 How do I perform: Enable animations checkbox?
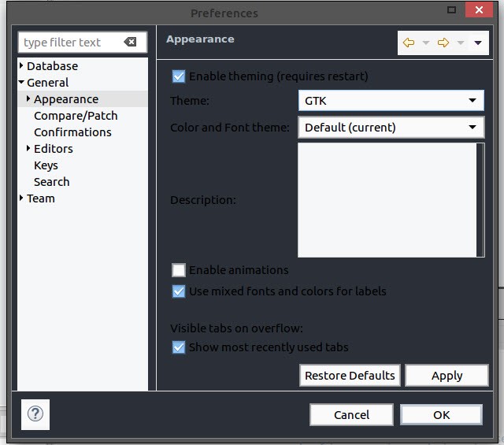click(x=179, y=270)
